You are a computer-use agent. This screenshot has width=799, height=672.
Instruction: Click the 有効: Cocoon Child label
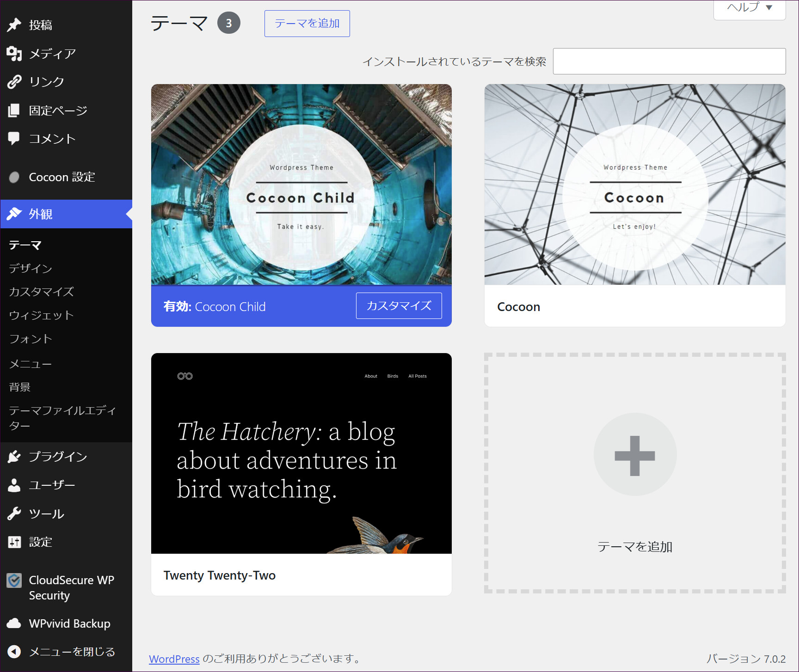tap(215, 307)
